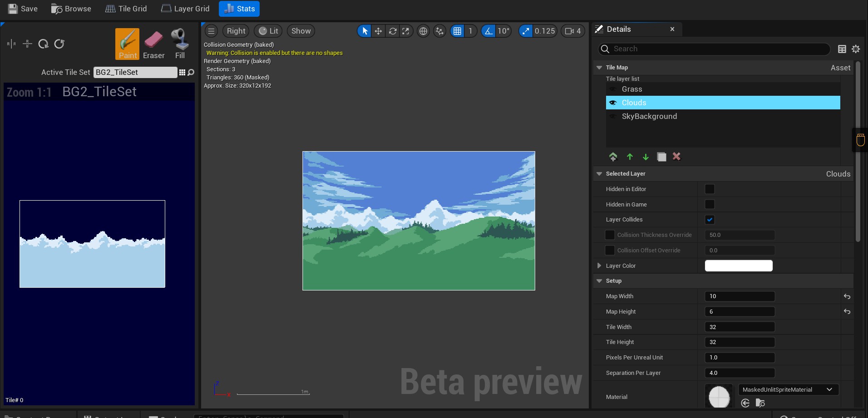The width and height of the screenshot is (868, 418).
Task: Toggle the Stats toolbar button
Action: [x=239, y=9]
